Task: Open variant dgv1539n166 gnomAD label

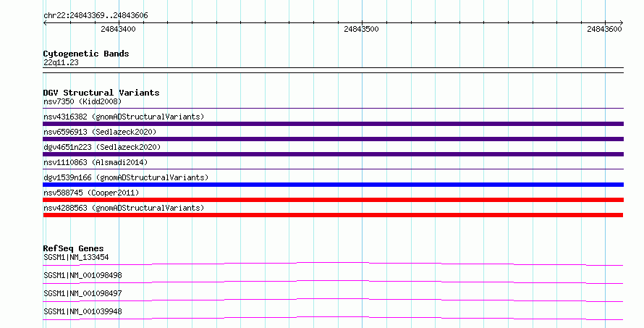Action: click(x=126, y=177)
